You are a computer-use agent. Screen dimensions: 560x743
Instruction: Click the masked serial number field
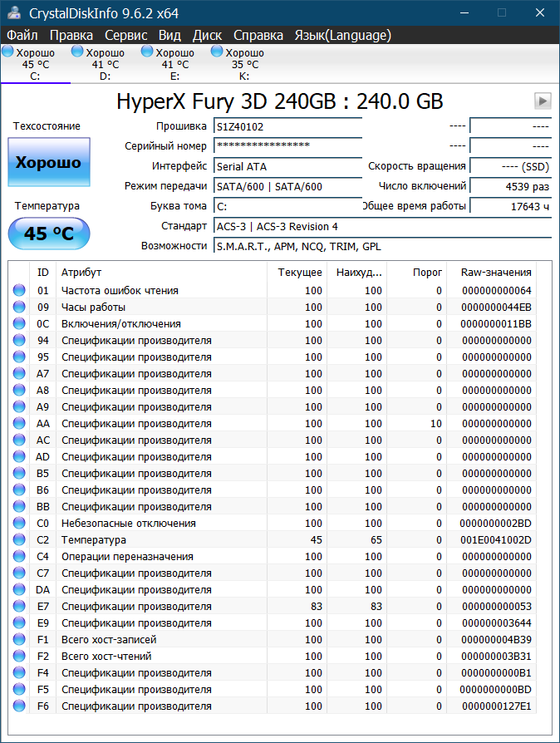[287, 145]
